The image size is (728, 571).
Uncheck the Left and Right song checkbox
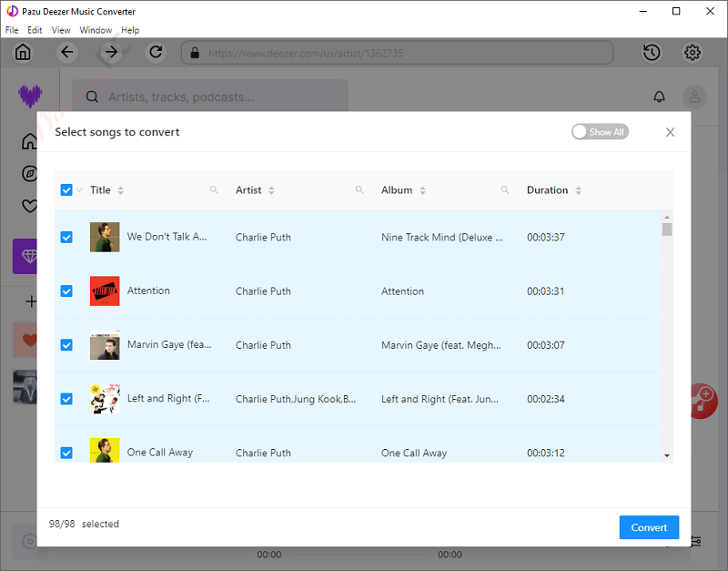(66, 399)
